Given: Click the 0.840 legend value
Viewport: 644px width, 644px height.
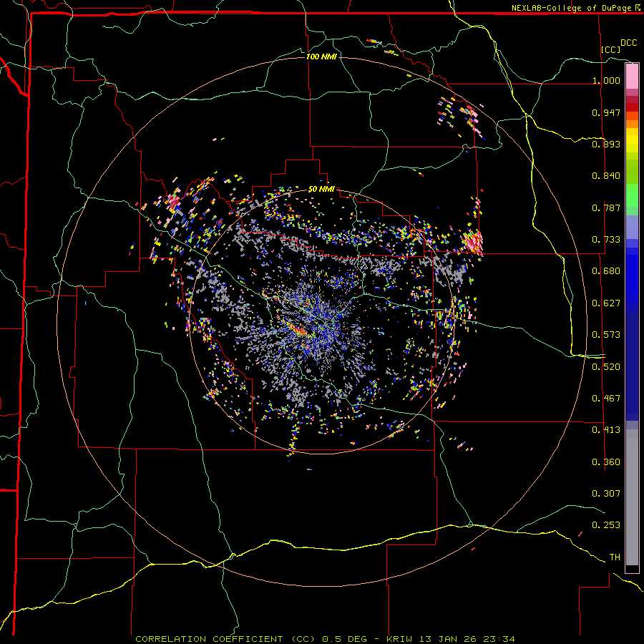Looking at the screenshot, I should [x=606, y=176].
